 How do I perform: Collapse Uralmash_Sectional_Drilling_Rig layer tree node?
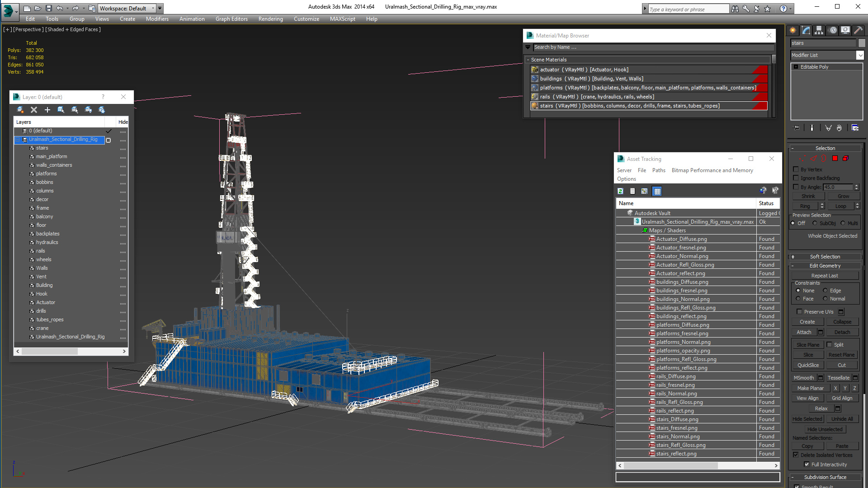point(18,140)
